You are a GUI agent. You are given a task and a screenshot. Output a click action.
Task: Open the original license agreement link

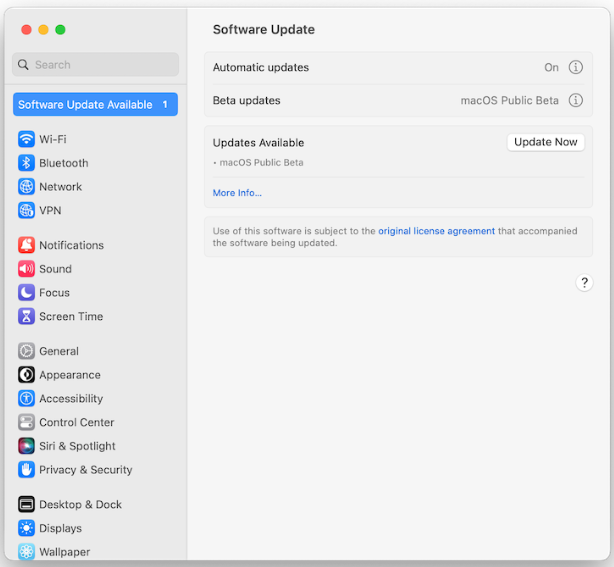[x=436, y=231]
